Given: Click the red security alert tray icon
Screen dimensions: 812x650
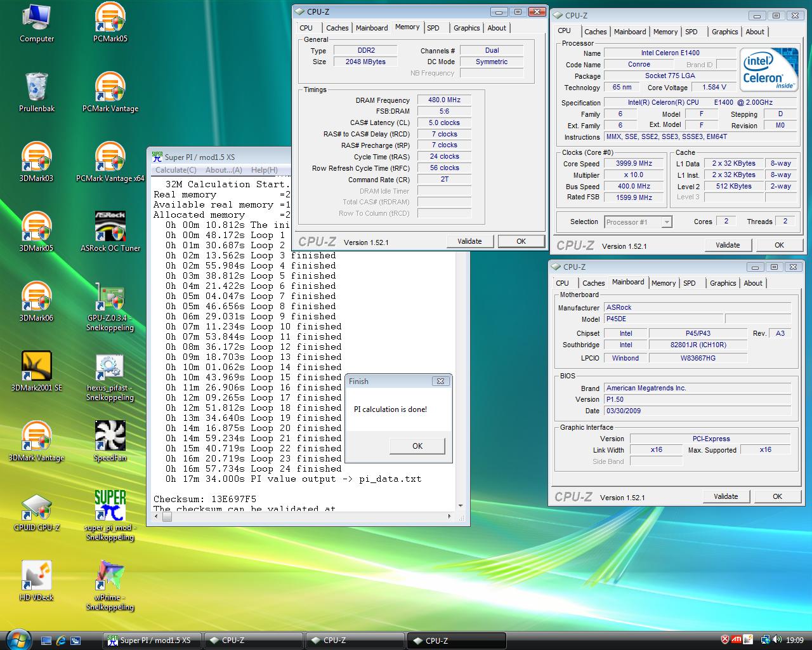Looking at the screenshot, I should [x=725, y=640].
